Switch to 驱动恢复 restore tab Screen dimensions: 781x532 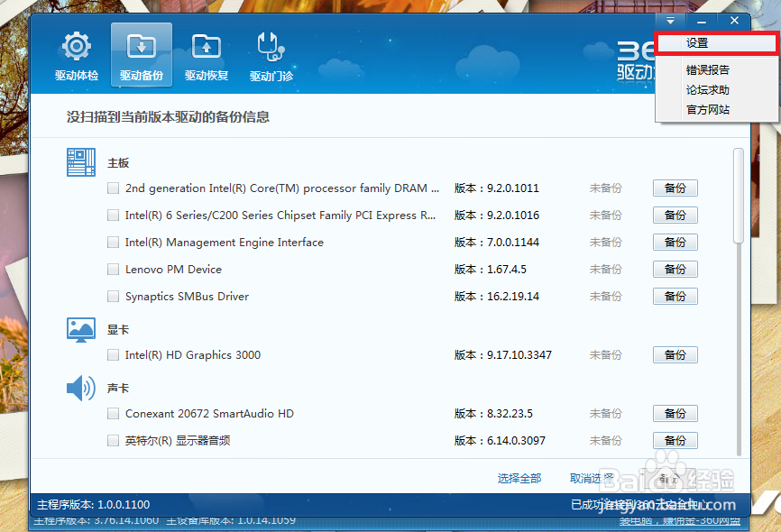[x=207, y=55]
